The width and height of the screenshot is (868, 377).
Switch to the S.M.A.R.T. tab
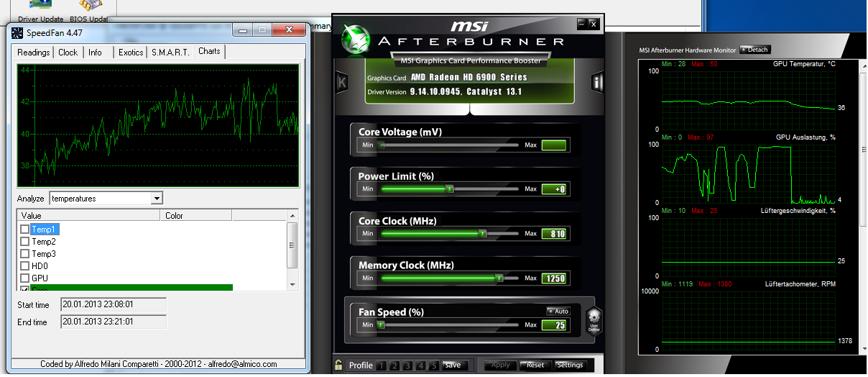[170, 53]
